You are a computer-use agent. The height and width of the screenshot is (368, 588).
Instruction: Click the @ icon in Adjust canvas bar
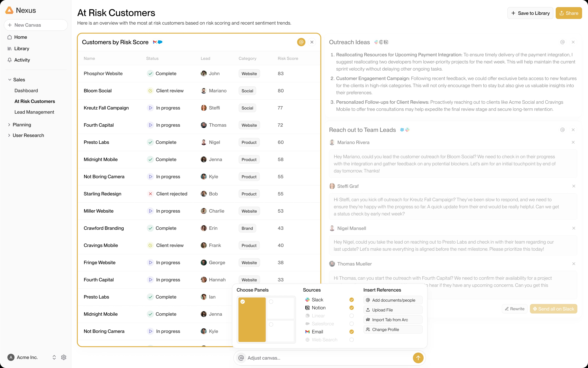pyautogui.click(x=241, y=358)
